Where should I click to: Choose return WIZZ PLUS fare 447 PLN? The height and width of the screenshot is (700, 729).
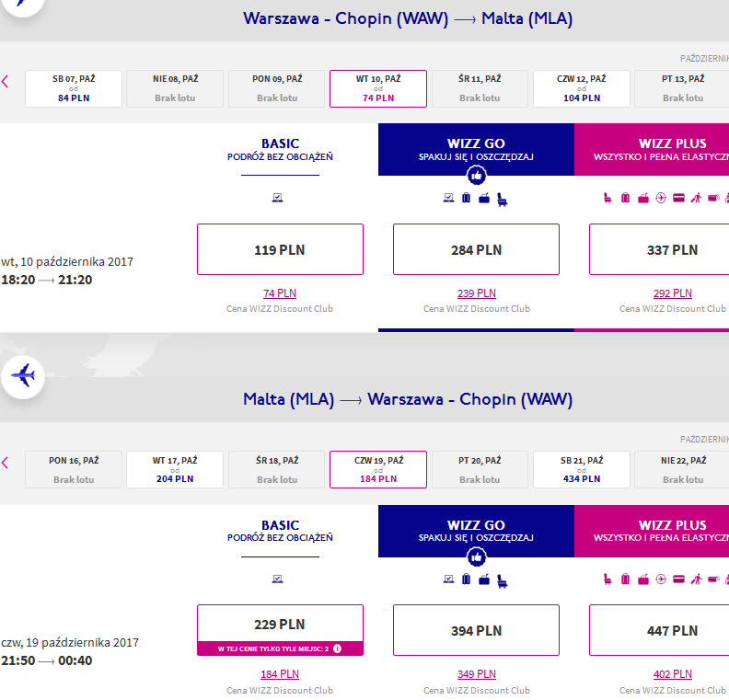click(x=659, y=630)
